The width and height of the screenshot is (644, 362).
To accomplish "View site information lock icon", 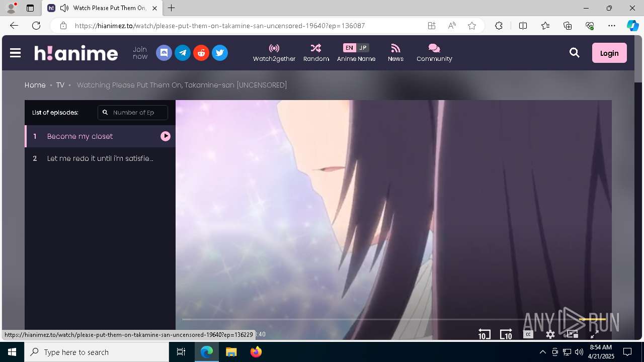I will tap(63, 26).
